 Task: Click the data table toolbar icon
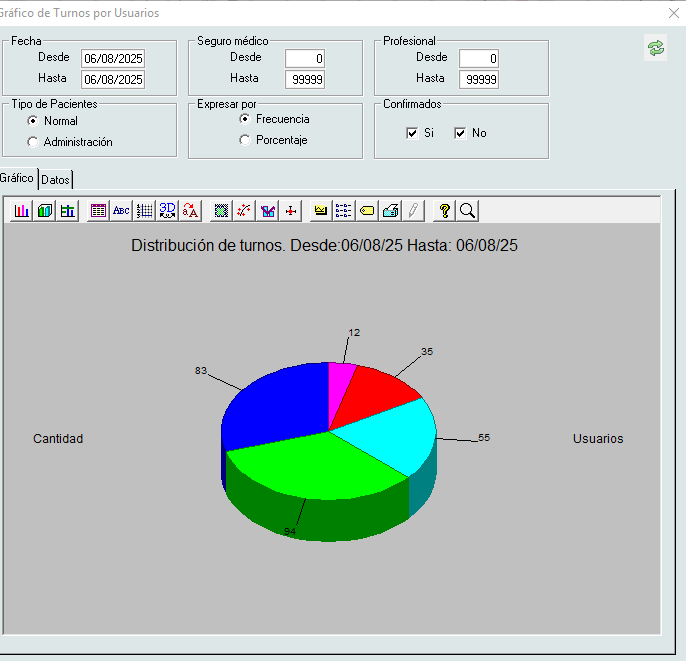click(98, 210)
